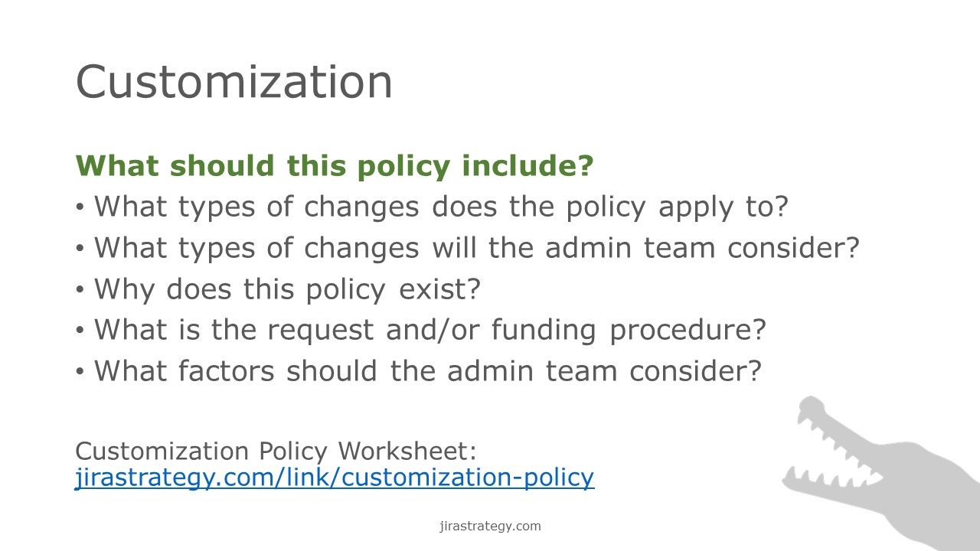
Task: Click the 'customization-policy' part of the link
Action: [x=468, y=478]
